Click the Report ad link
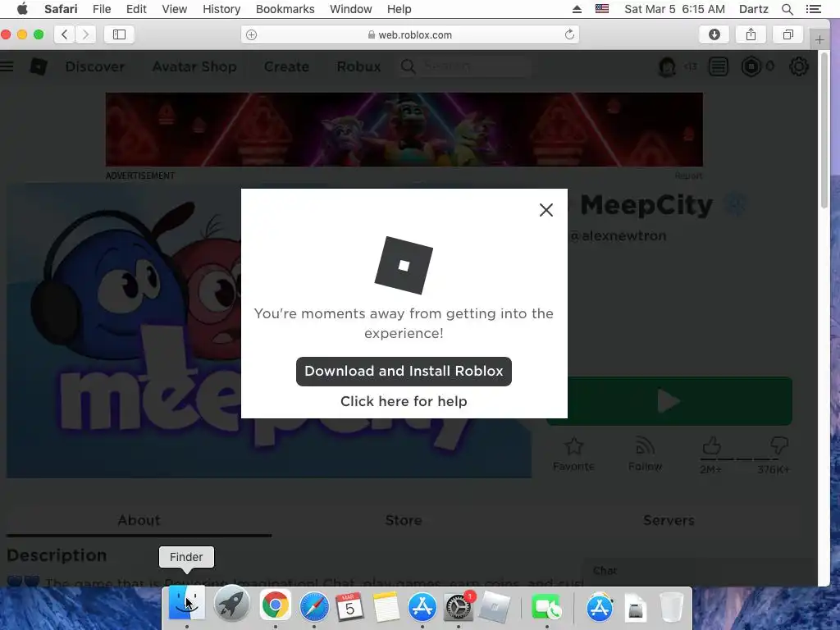 tap(688, 176)
